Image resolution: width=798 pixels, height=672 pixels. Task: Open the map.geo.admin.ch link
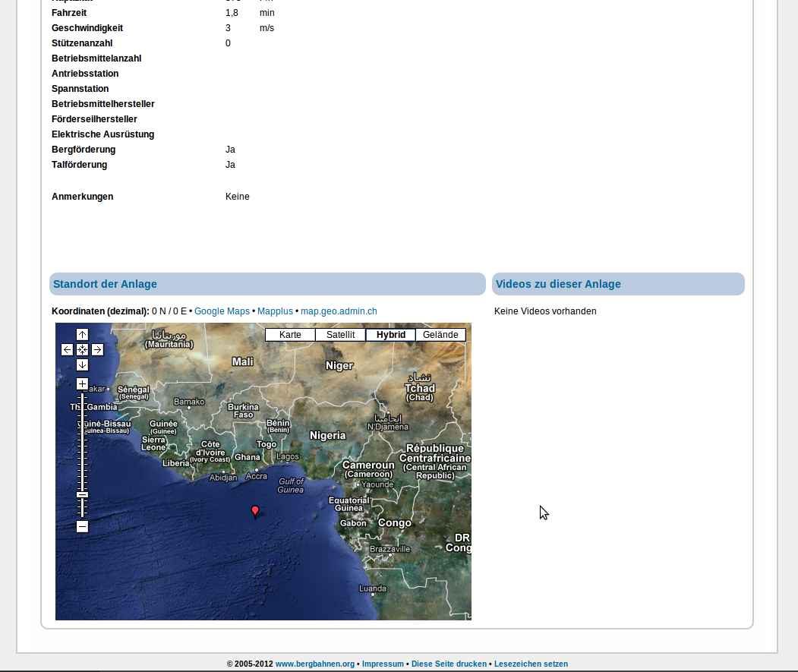339,311
